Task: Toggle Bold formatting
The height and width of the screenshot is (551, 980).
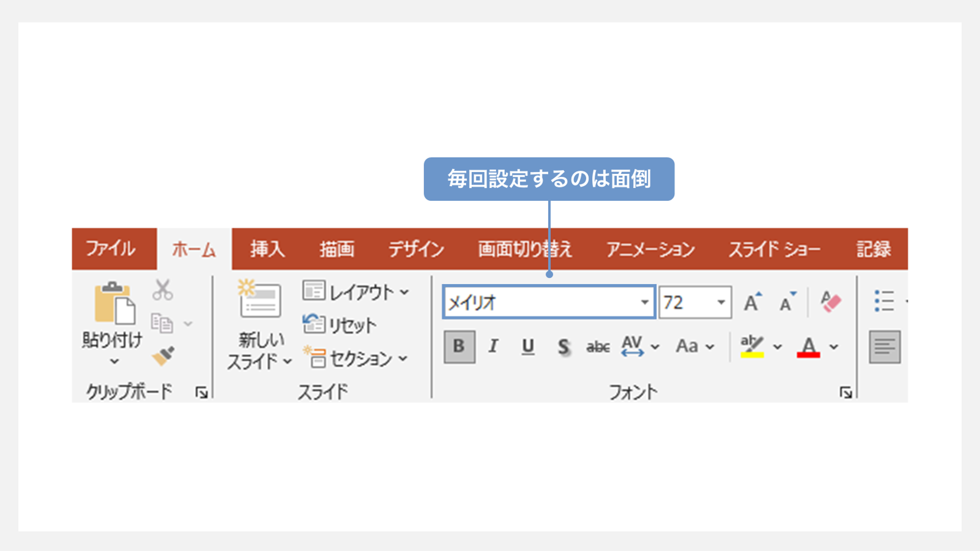Action: pyautogui.click(x=459, y=347)
